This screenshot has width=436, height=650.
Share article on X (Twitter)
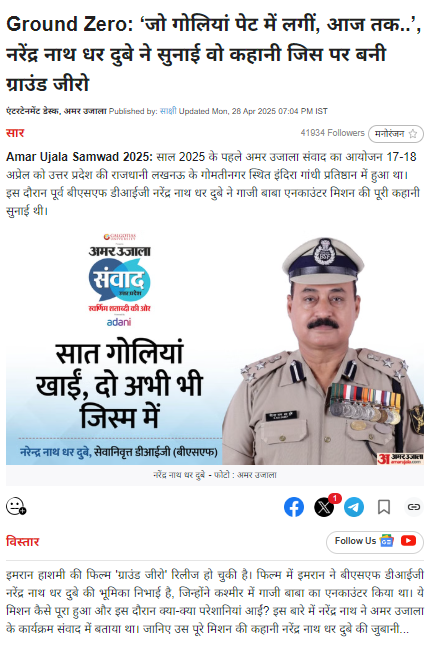pyautogui.click(x=324, y=507)
